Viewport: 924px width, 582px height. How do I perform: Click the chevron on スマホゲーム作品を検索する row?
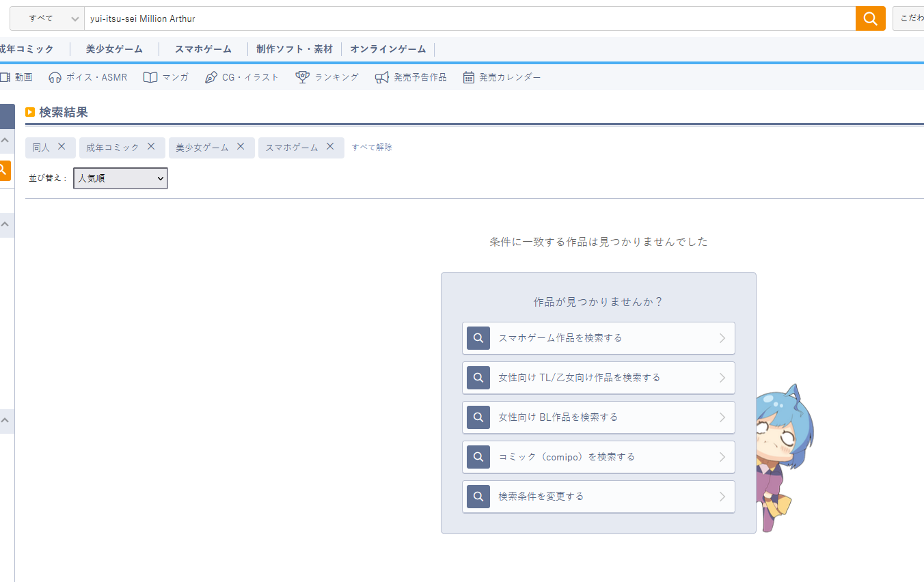click(x=722, y=338)
